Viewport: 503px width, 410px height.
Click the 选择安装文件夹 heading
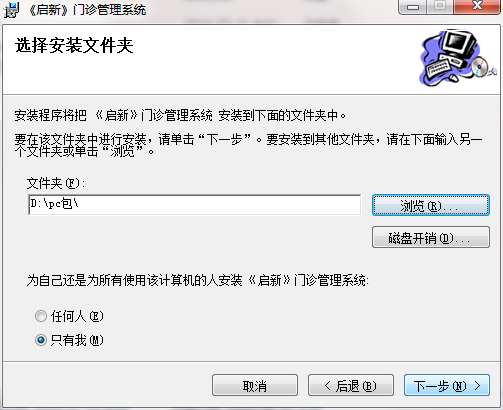[74, 46]
